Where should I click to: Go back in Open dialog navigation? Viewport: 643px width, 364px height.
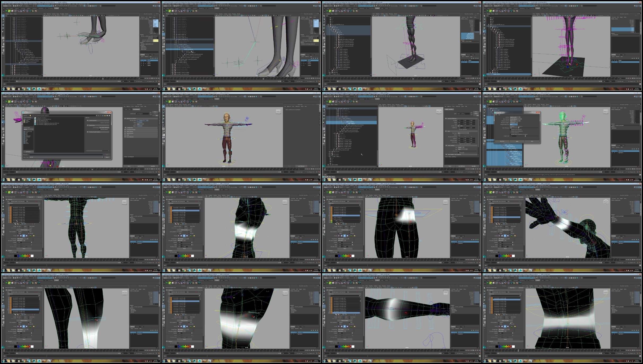pos(99,116)
